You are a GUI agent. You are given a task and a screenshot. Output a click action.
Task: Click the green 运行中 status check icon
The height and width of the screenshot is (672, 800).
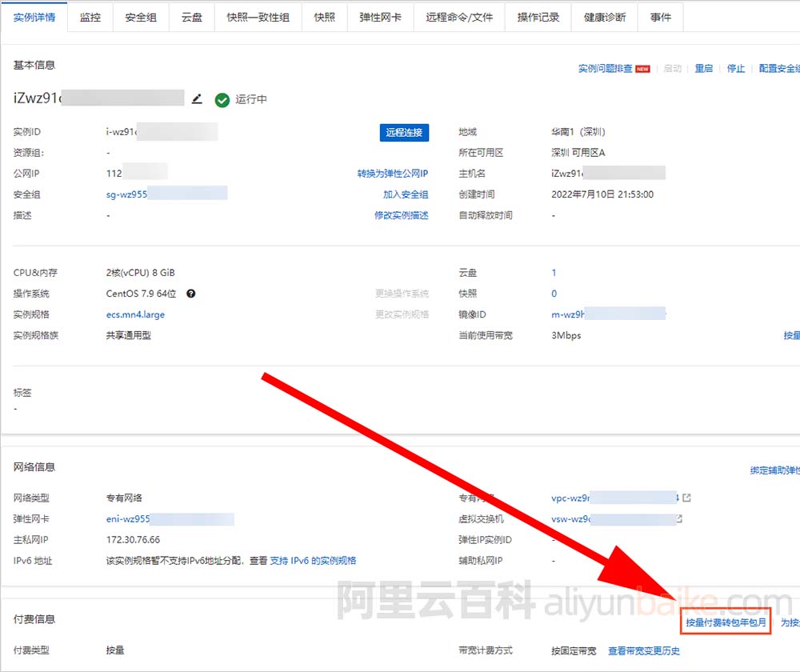pos(222,100)
